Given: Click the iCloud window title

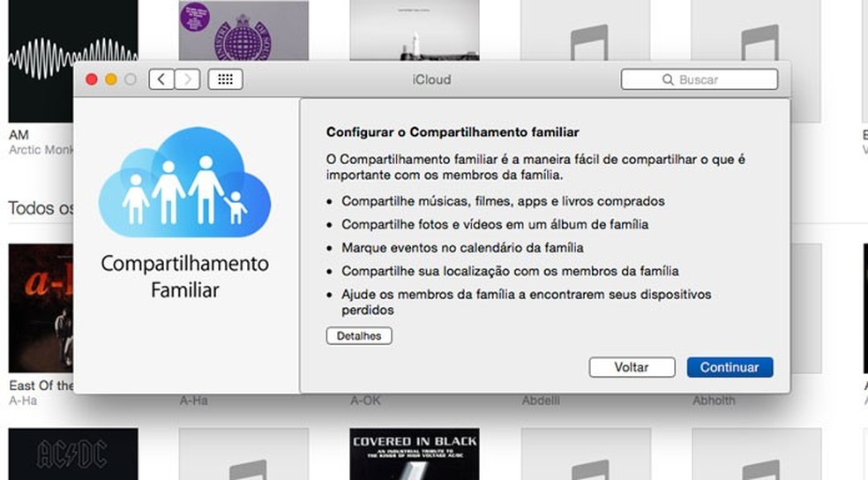Looking at the screenshot, I should coord(431,79).
